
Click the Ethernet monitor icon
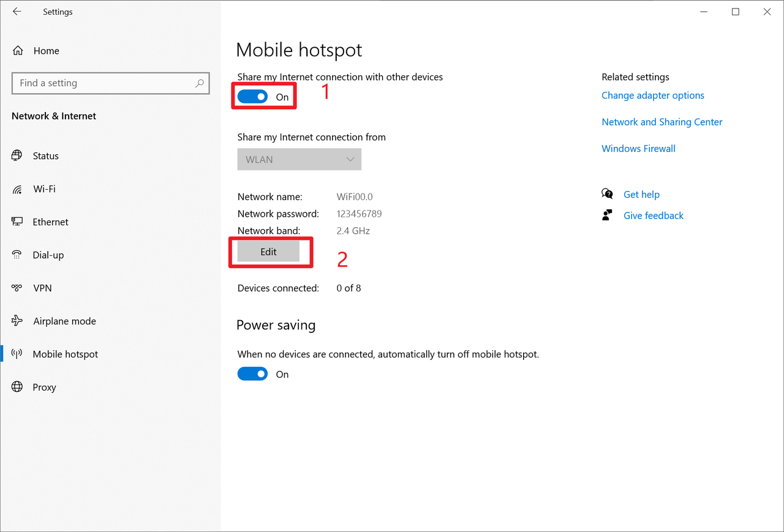click(17, 222)
